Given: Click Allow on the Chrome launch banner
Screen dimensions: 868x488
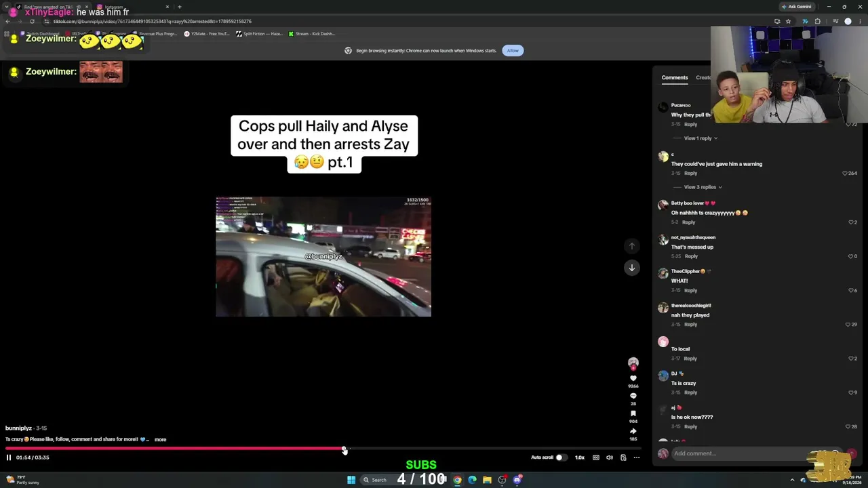Looking at the screenshot, I should pos(513,50).
